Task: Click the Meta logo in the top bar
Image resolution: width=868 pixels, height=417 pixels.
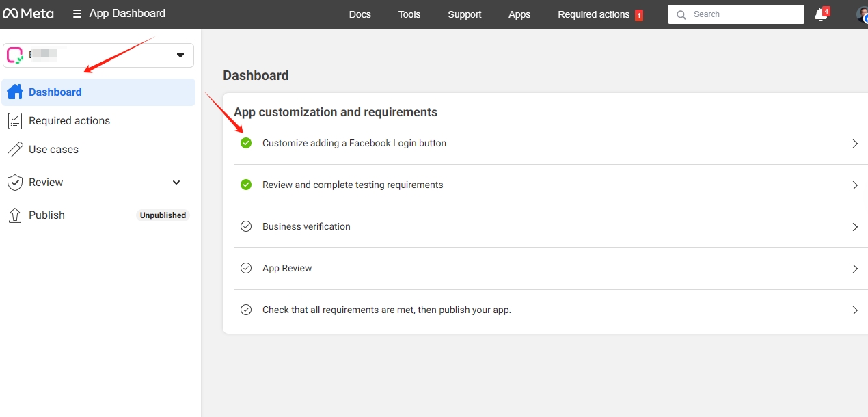Action: pyautogui.click(x=29, y=13)
